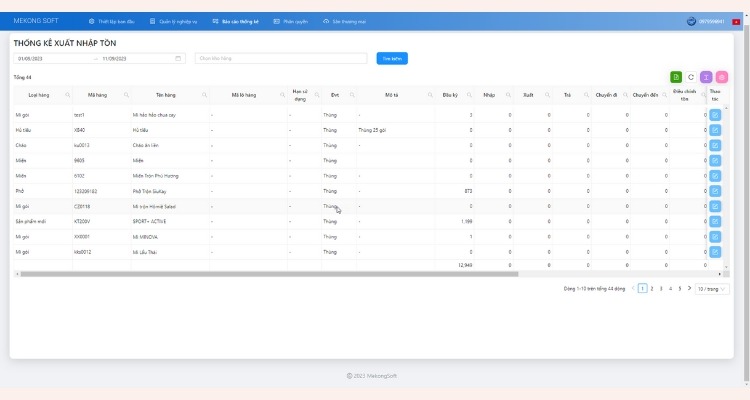The height and width of the screenshot is (400, 750).
Task: Click edit icon for Phở Trộn SiuKay row
Action: tap(715, 191)
